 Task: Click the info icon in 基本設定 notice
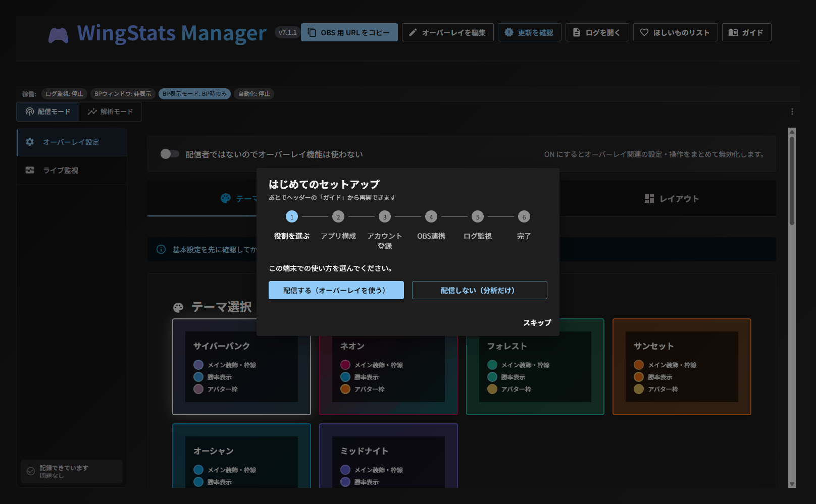coord(161,249)
